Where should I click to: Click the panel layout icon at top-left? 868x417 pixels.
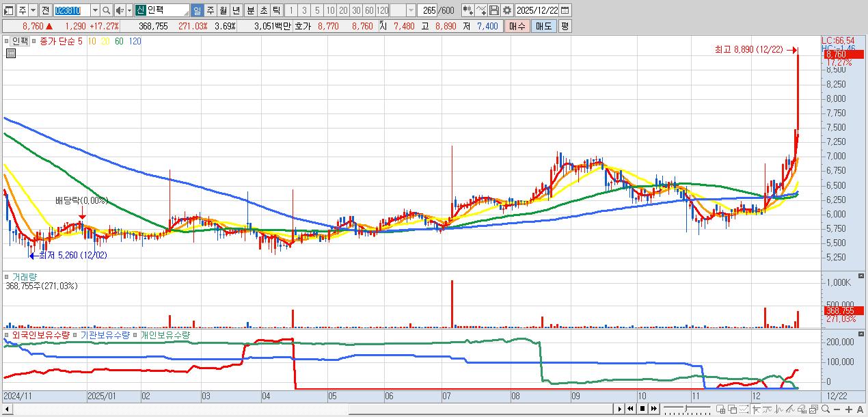point(9,10)
